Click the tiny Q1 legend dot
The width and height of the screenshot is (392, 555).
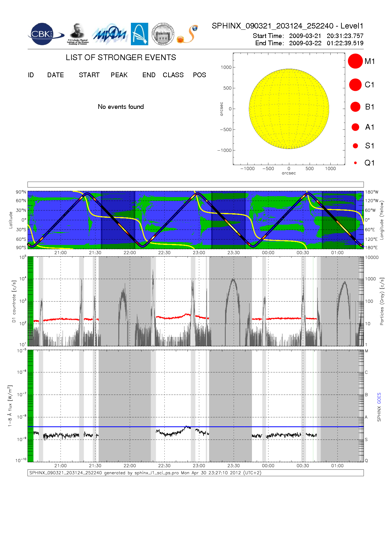coord(355,163)
